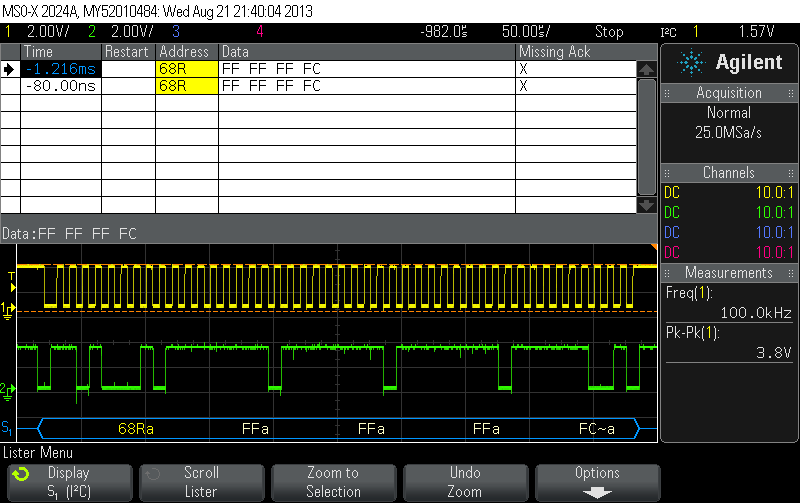Open the Acquisition panel header

click(729, 93)
